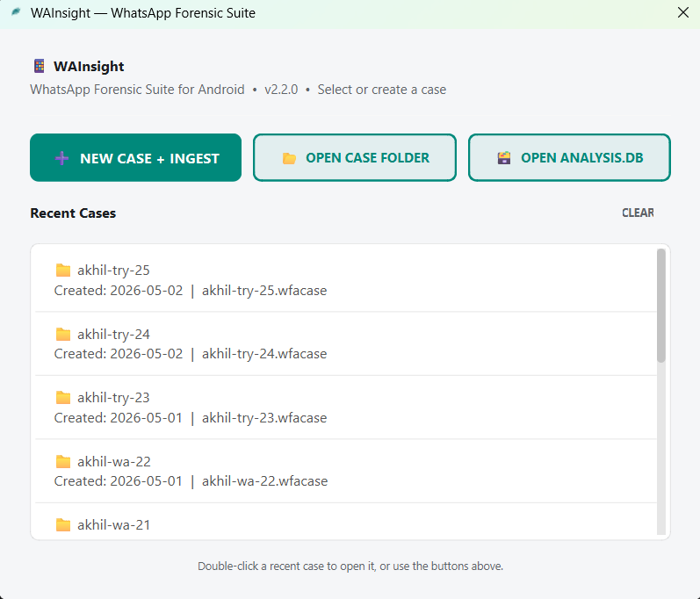Click the Double-click hint text at bottom

pos(350,566)
